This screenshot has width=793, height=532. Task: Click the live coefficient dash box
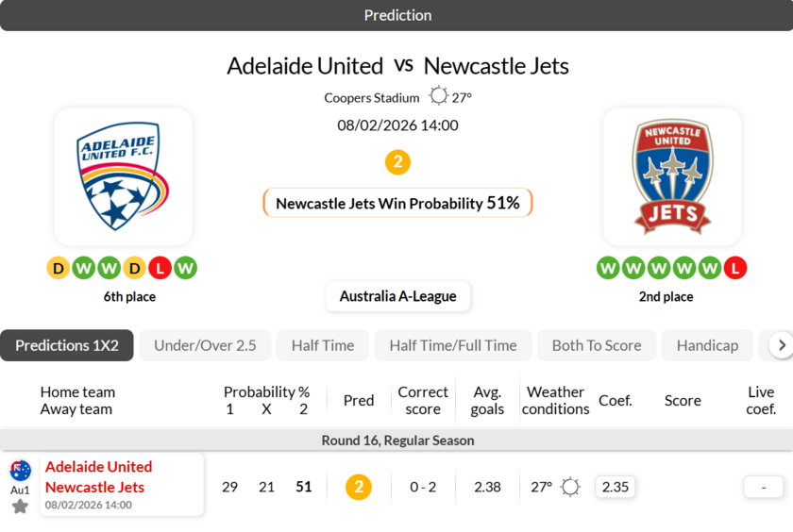tap(763, 487)
